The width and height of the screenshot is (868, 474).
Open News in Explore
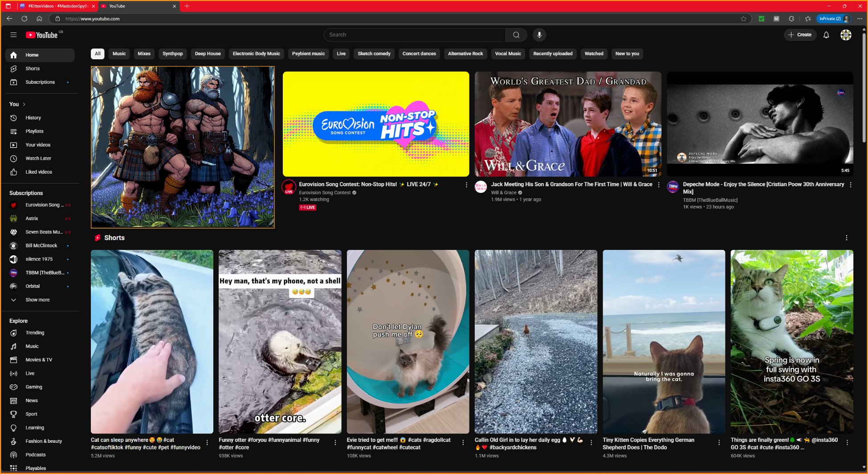pyautogui.click(x=40, y=400)
